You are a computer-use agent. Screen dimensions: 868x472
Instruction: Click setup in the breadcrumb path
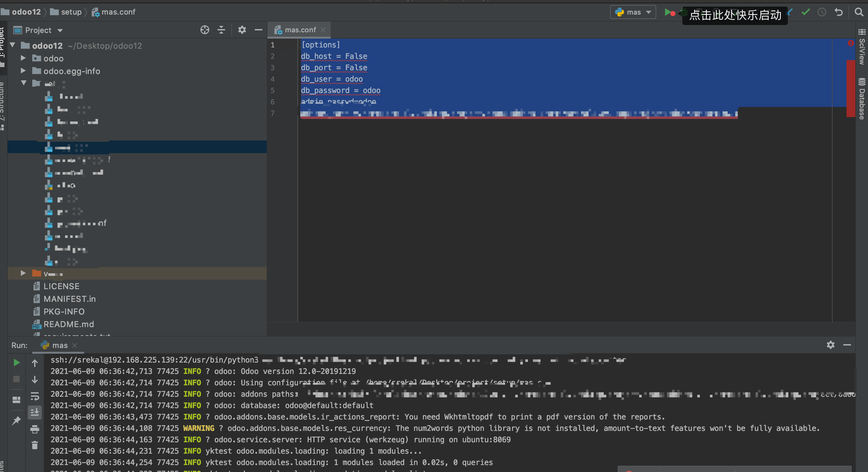click(x=71, y=12)
